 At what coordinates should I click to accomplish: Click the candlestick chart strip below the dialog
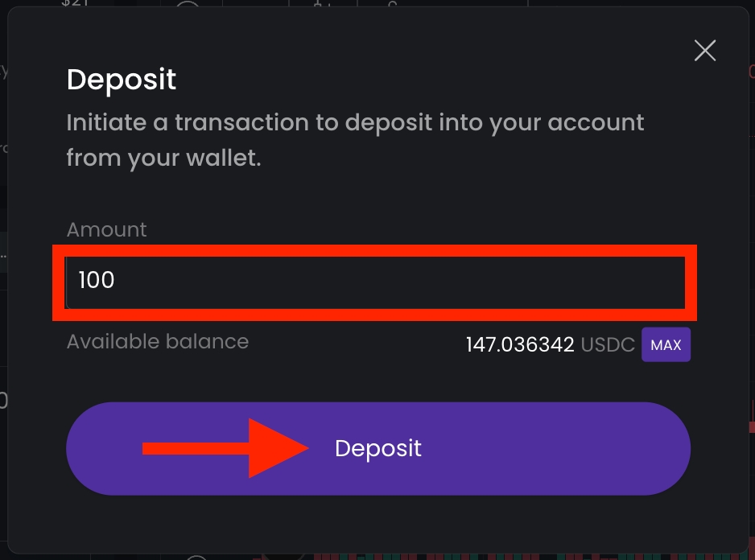523,557
